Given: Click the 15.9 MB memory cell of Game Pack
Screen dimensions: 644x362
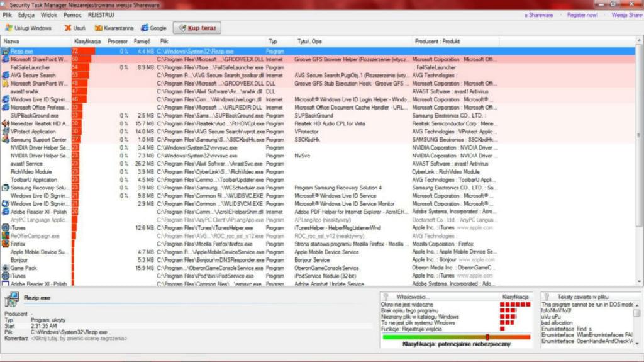Looking at the screenshot, I should click(x=144, y=268).
